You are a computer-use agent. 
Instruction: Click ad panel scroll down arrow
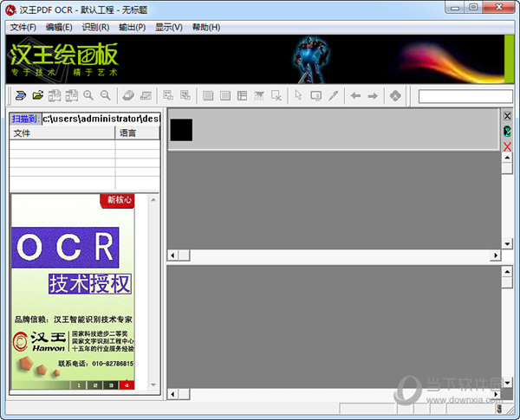coord(153,384)
